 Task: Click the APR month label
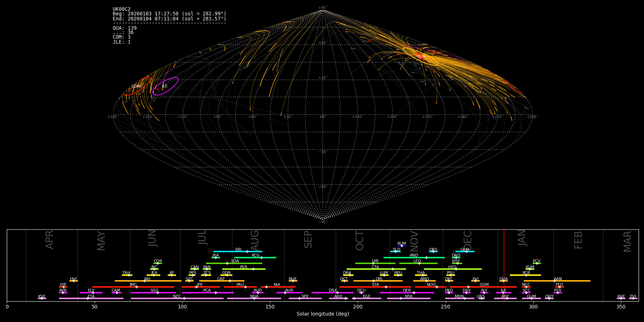49,240
